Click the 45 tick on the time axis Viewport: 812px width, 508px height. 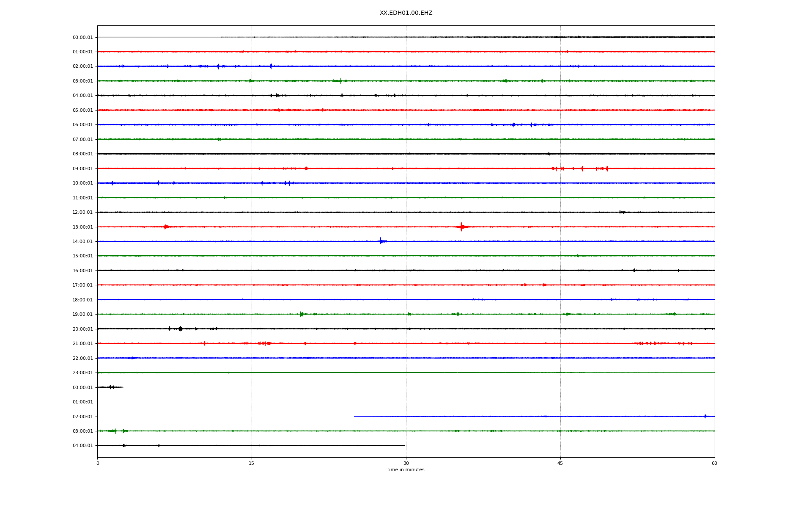560,463
